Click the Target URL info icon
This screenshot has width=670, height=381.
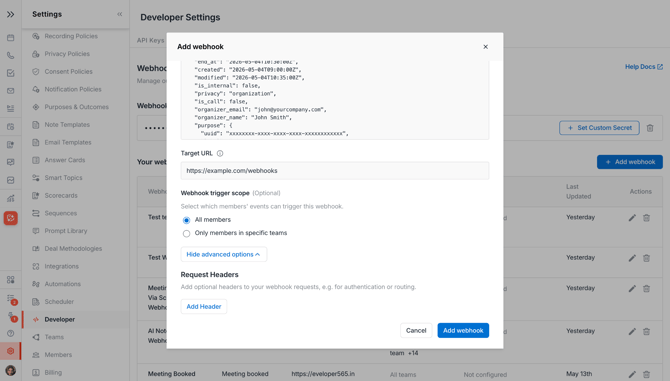tap(220, 153)
